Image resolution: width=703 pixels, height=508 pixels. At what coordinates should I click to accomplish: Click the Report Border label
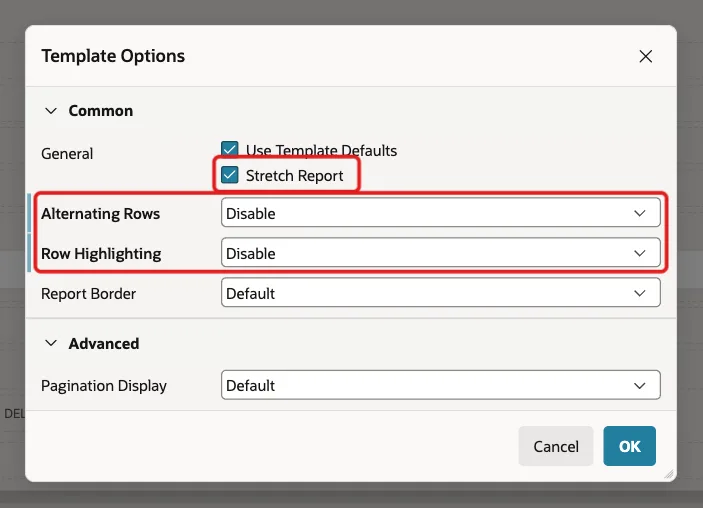tap(88, 294)
